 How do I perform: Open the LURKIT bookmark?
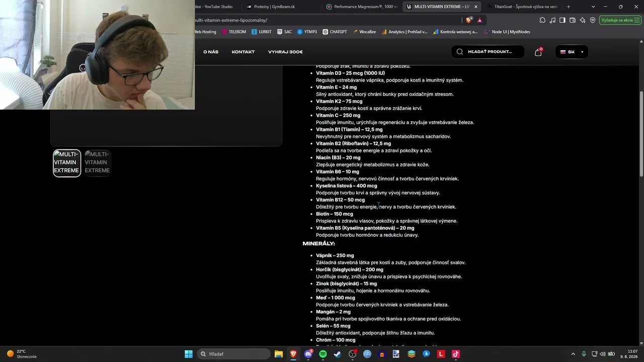click(x=261, y=32)
